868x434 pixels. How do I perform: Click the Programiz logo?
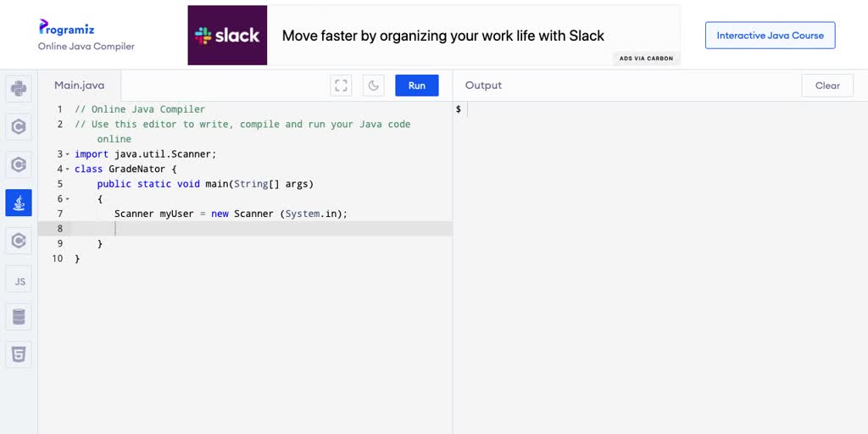67,28
